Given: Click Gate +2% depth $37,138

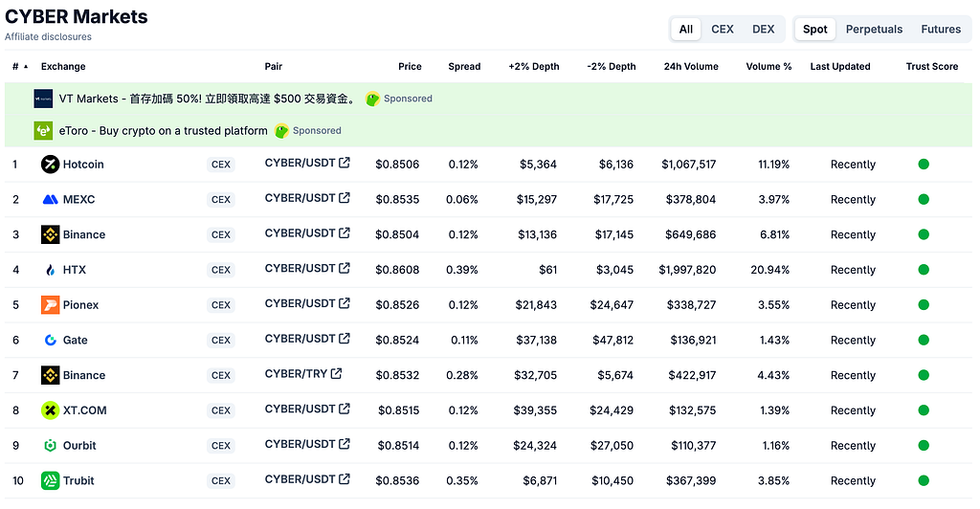Looking at the screenshot, I should pyautogui.click(x=536, y=341).
